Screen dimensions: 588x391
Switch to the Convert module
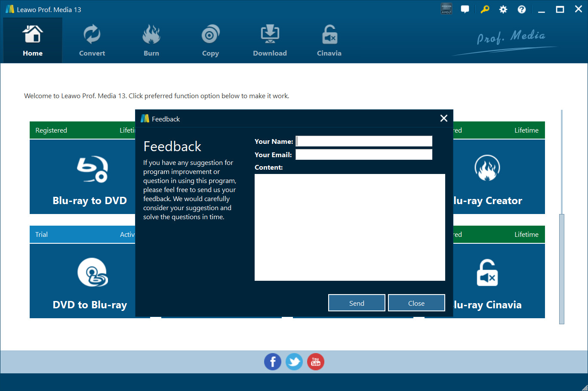click(x=92, y=41)
